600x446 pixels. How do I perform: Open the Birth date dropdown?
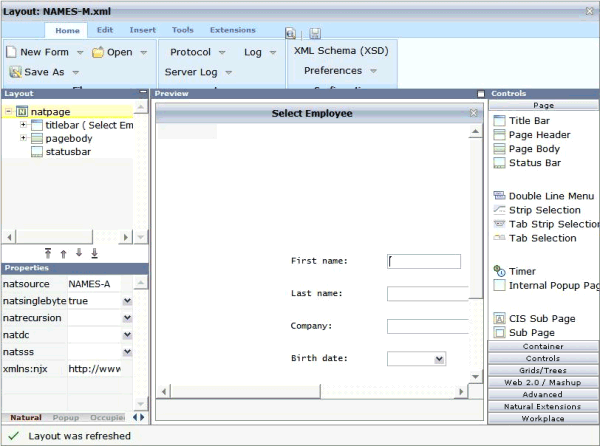(x=439, y=358)
